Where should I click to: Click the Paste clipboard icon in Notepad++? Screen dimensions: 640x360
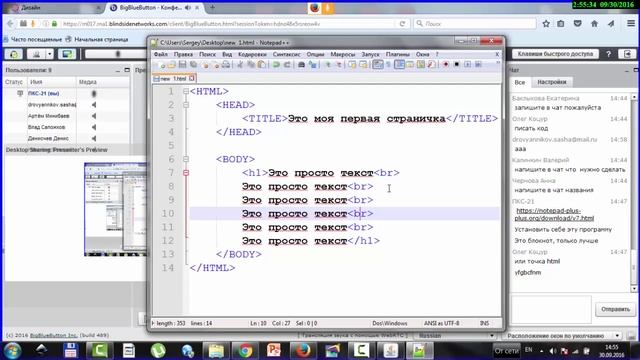pos(262,64)
